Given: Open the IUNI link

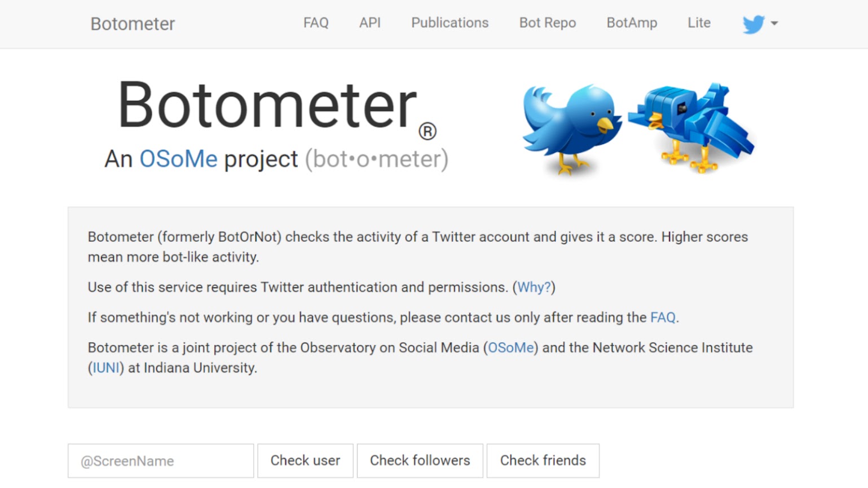Looking at the screenshot, I should point(106,368).
